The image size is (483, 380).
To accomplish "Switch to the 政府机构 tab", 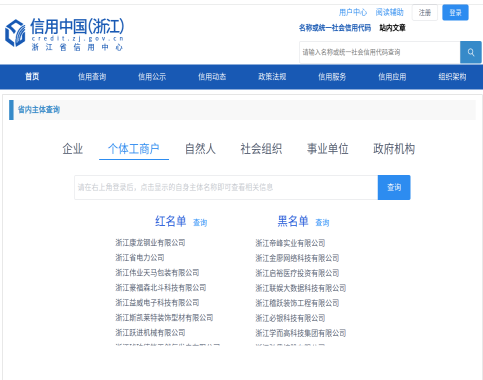I will [394, 149].
